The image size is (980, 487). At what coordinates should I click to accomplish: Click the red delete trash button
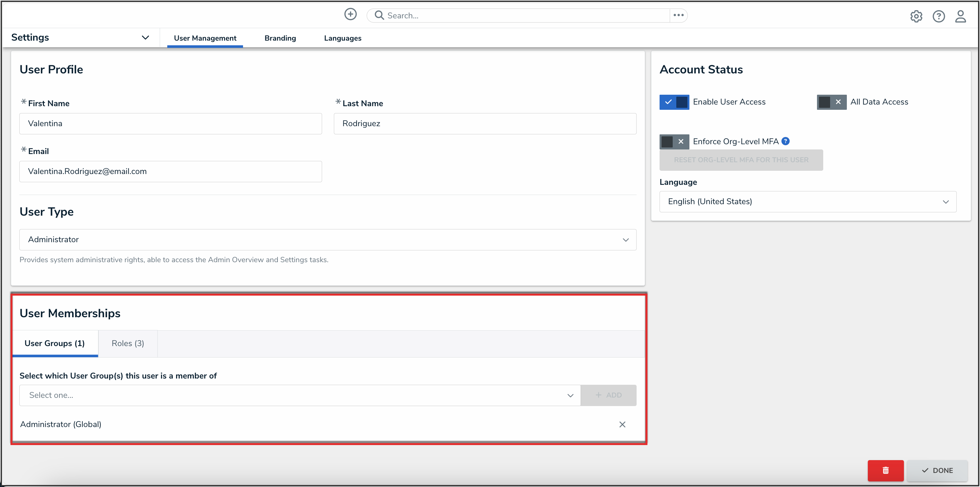click(885, 470)
